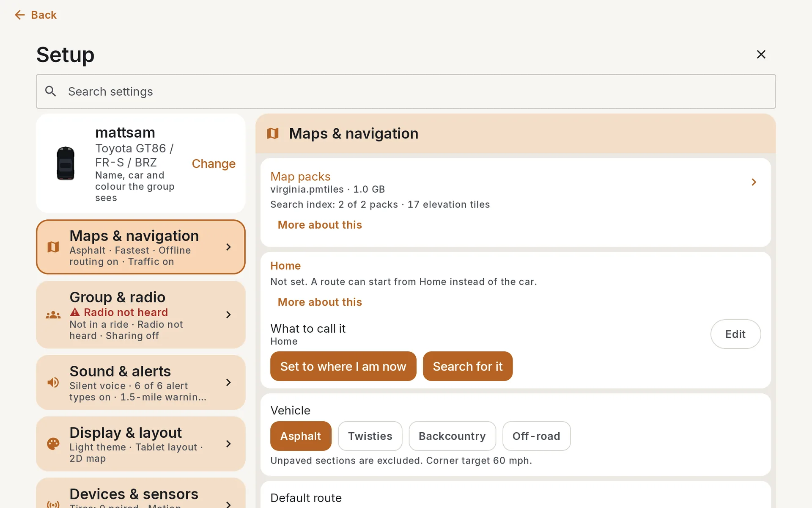The image size is (812, 508).
Task: Expand Group & radio sidebar chevron
Action: 228,315
